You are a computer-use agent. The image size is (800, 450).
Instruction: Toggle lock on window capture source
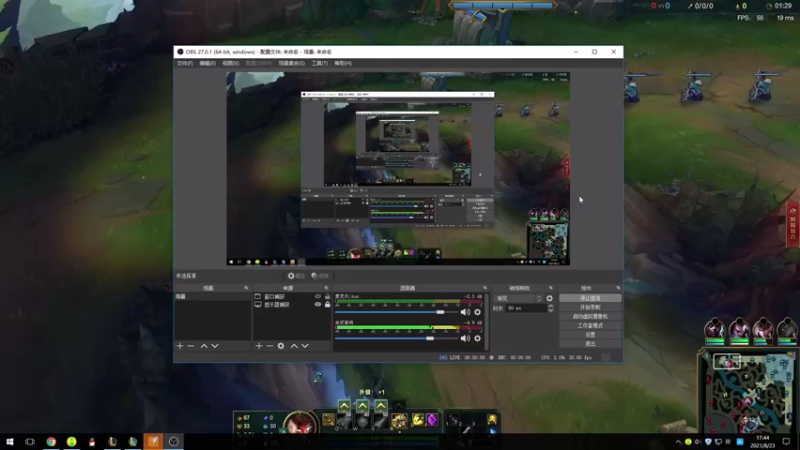coord(328,296)
